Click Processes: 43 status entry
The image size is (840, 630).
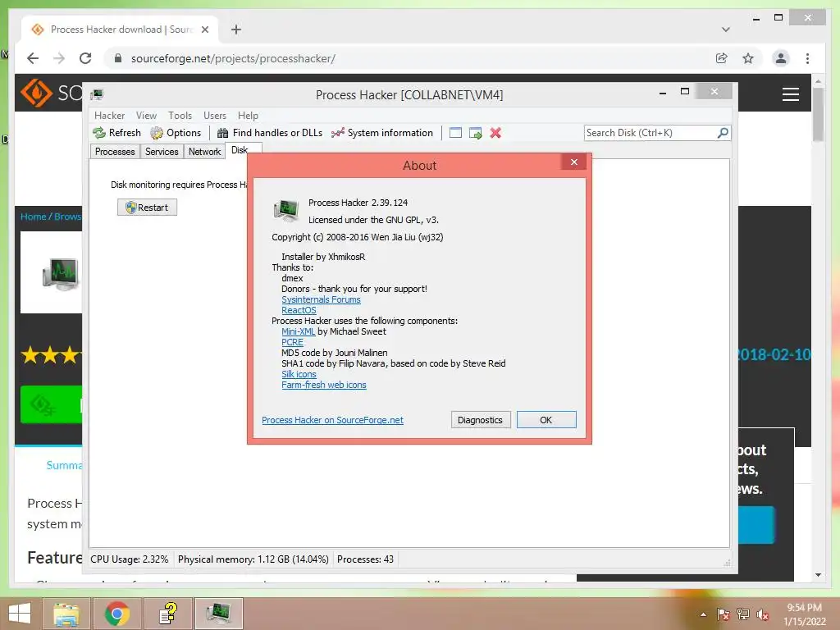pos(365,559)
